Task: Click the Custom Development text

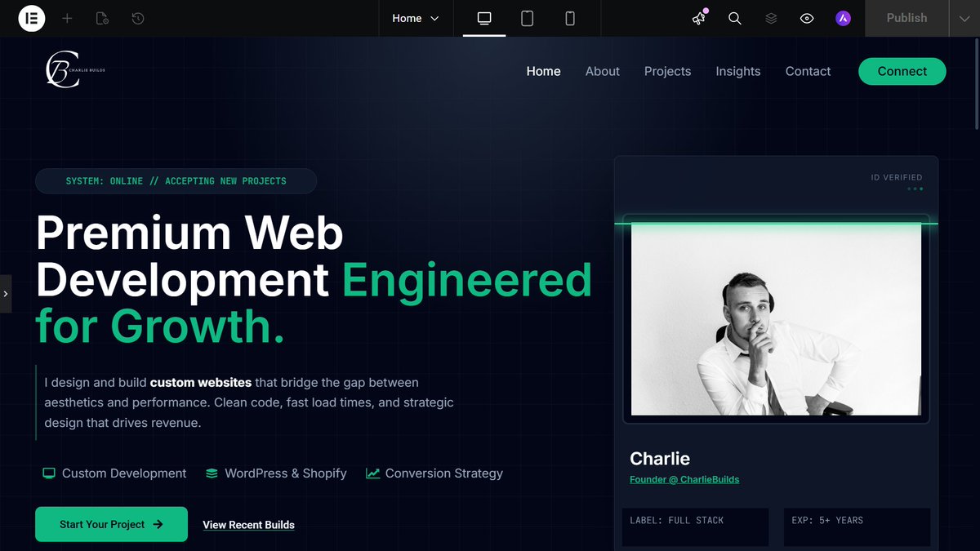Action: coord(124,473)
